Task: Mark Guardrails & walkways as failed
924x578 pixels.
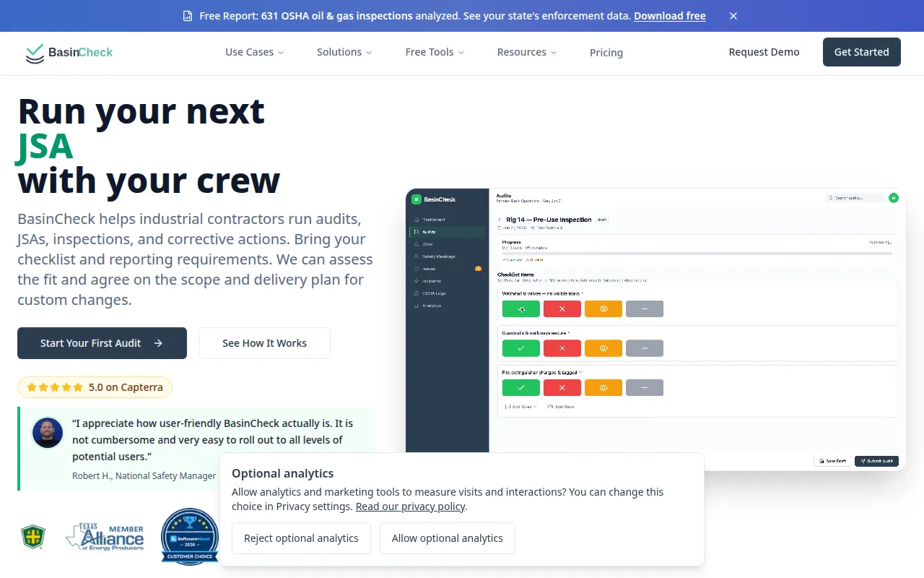Action: (x=562, y=348)
